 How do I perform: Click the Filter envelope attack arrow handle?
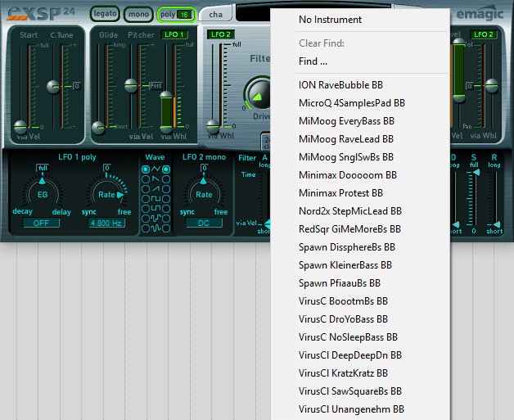(x=267, y=224)
